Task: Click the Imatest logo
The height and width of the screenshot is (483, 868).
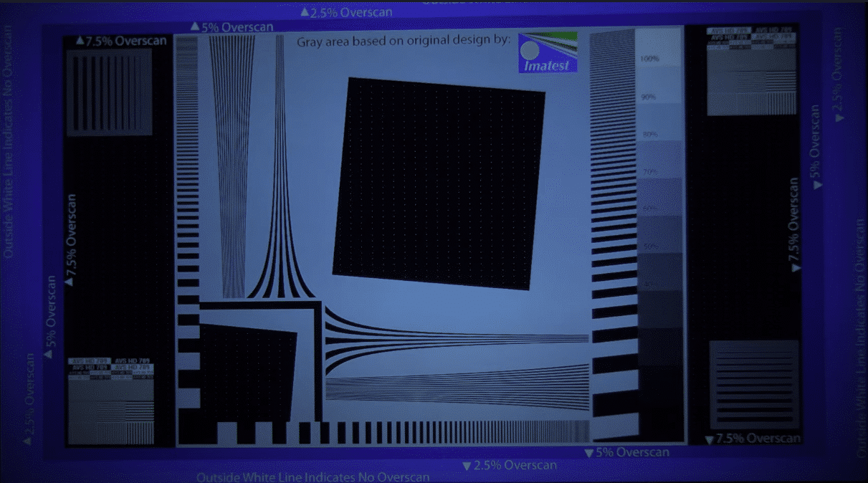Action: pyautogui.click(x=548, y=52)
